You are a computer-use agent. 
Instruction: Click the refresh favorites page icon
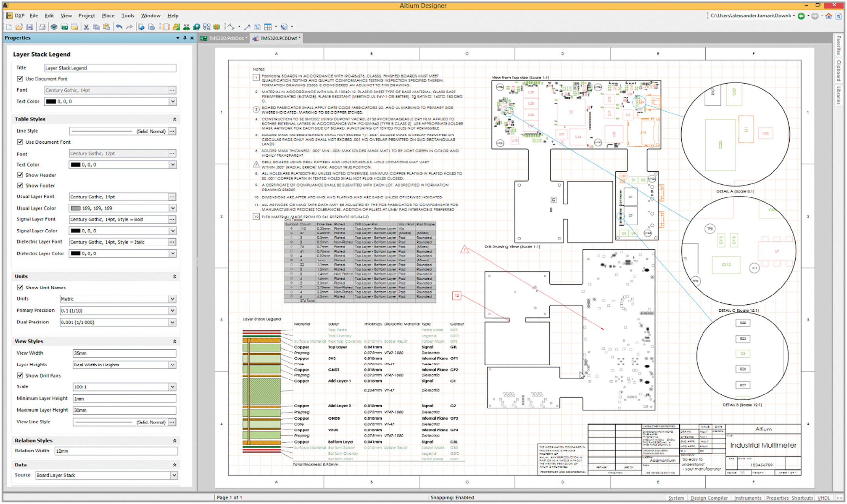tap(838, 16)
